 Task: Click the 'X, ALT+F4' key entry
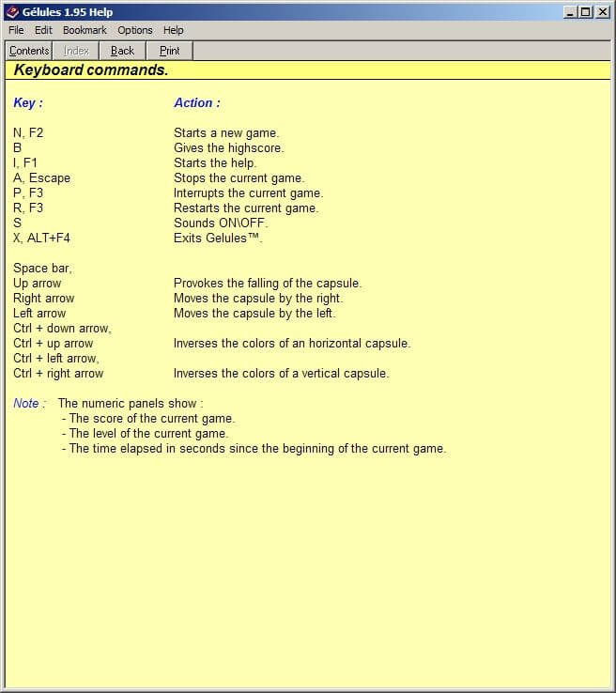[x=41, y=238]
